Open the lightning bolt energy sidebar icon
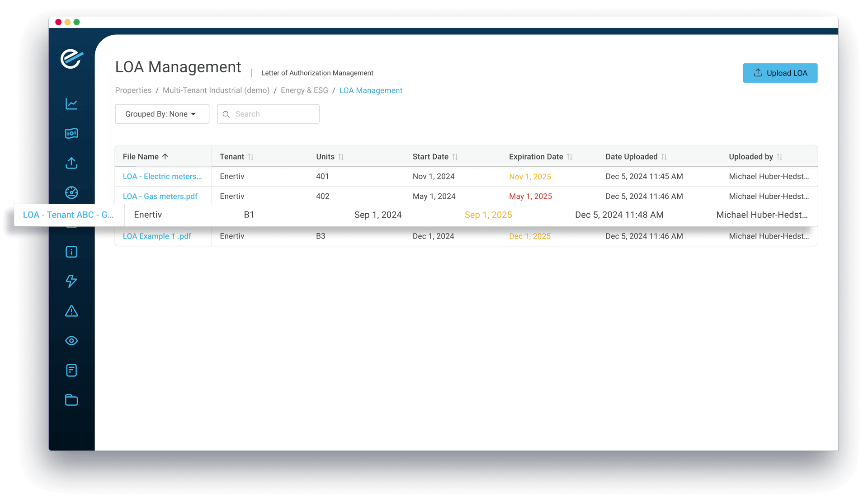 tap(71, 281)
